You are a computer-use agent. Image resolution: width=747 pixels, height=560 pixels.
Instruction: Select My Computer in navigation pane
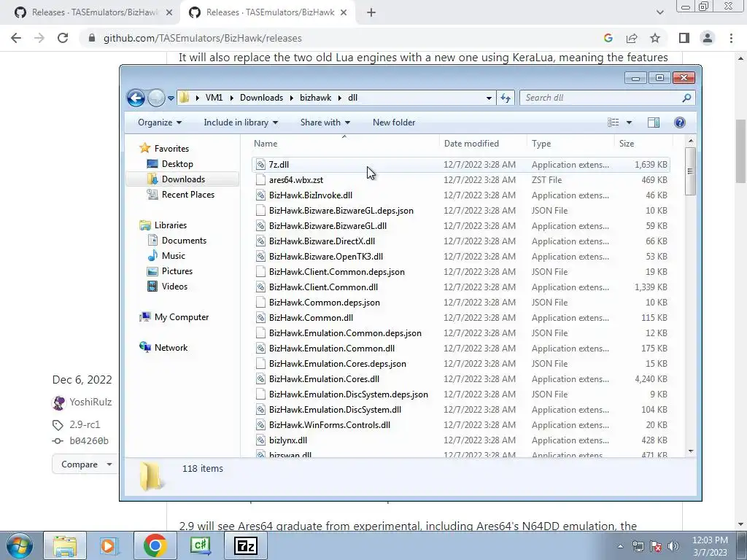[174, 317]
